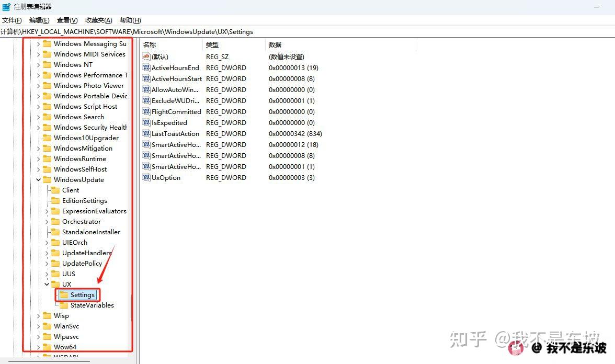Expand the Windows MIDI Services key

[x=39, y=54]
